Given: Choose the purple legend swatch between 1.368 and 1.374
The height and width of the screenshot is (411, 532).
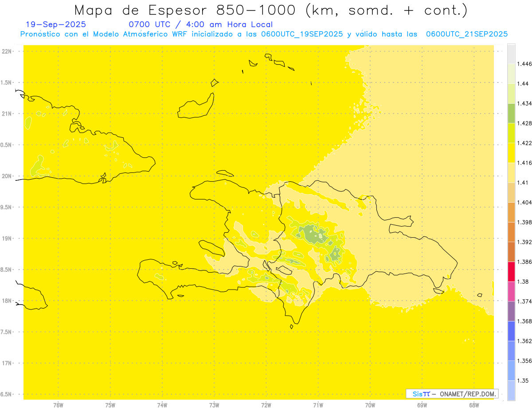Looking at the screenshot, I should click(x=511, y=311).
